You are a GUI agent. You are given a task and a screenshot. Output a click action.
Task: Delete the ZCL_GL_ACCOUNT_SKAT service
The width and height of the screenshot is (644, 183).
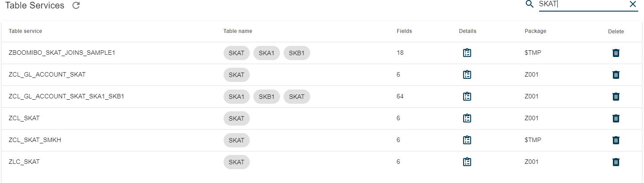(616, 75)
